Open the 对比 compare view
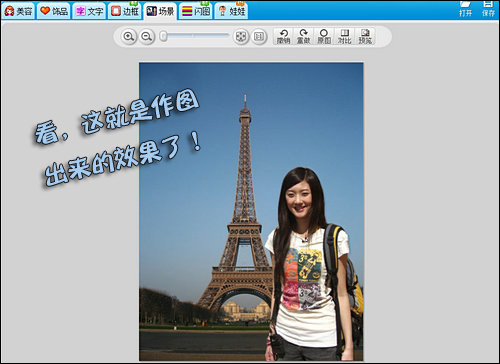500x364 pixels. [344, 36]
